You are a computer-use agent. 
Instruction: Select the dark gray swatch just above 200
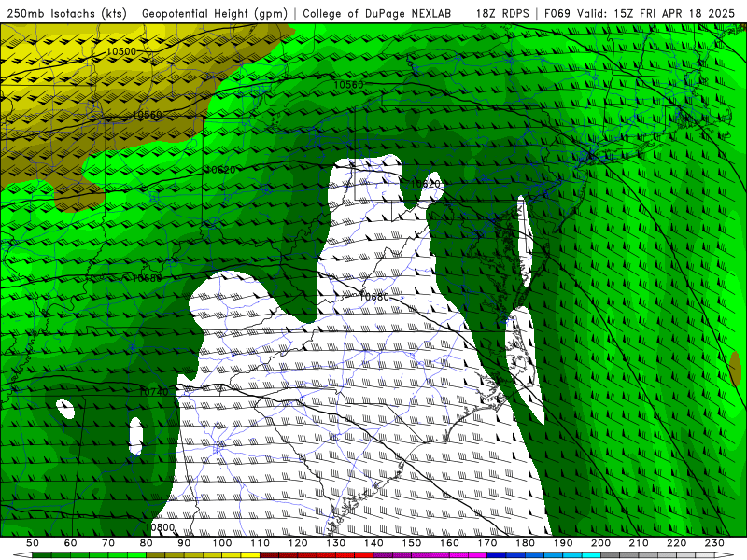(611, 555)
